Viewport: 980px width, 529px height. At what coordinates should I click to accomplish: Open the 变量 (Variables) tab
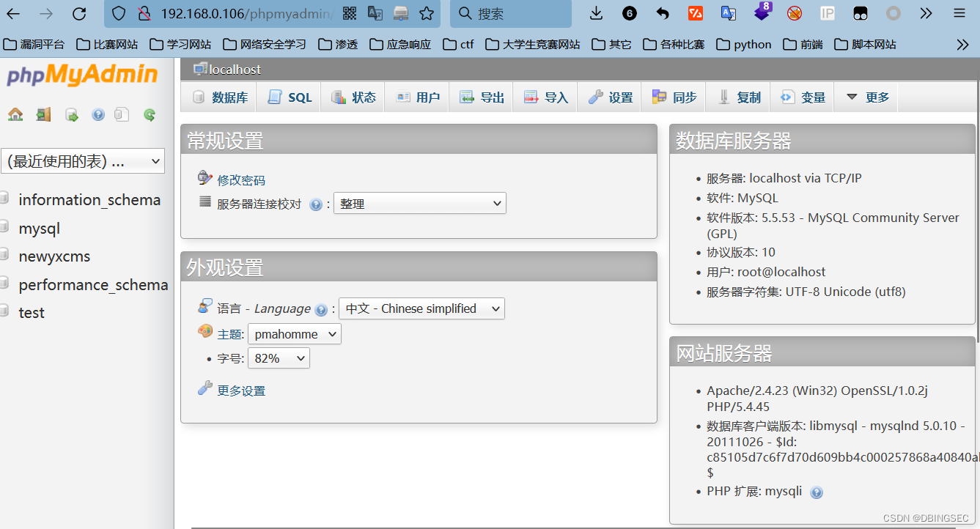point(803,97)
